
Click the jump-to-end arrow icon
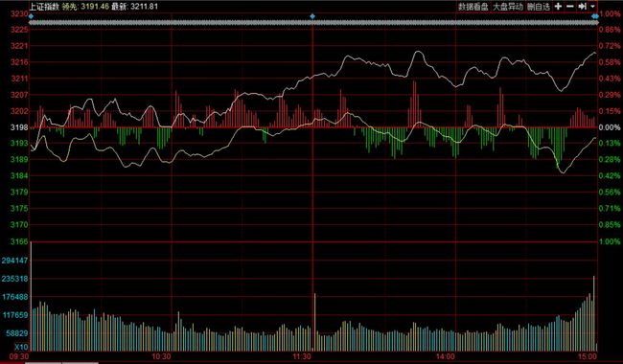(x=582, y=7)
